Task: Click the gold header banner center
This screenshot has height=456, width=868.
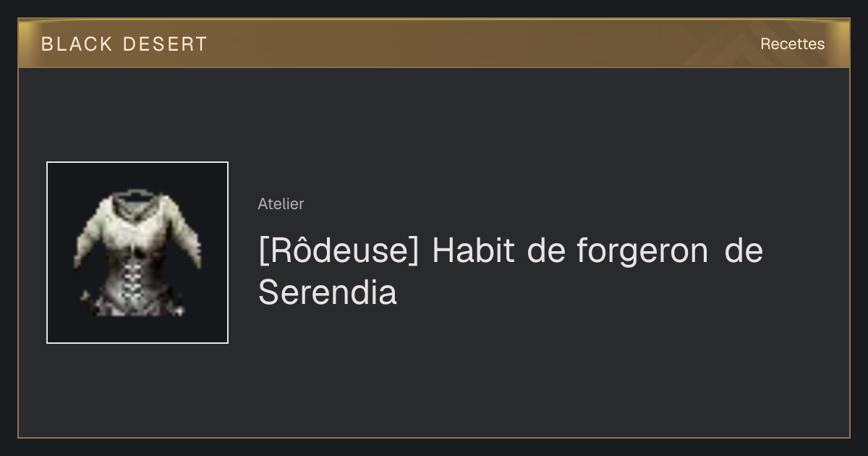Action: 434,43
